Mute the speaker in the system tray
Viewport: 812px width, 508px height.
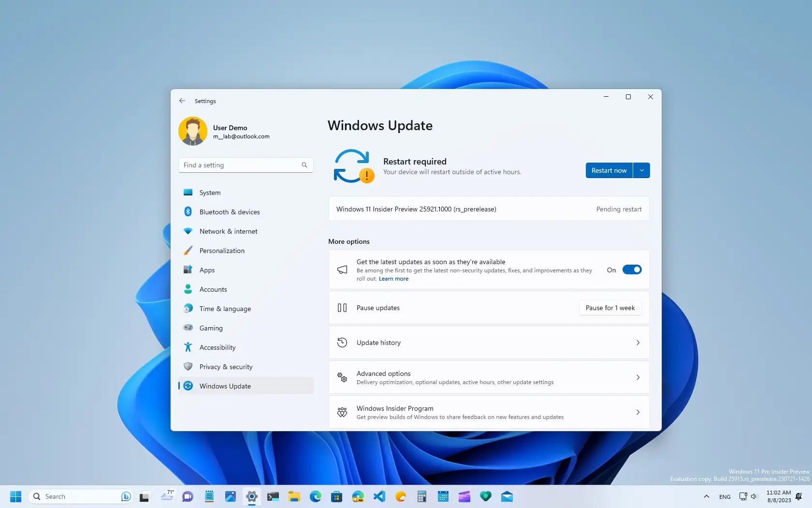coord(754,496)
